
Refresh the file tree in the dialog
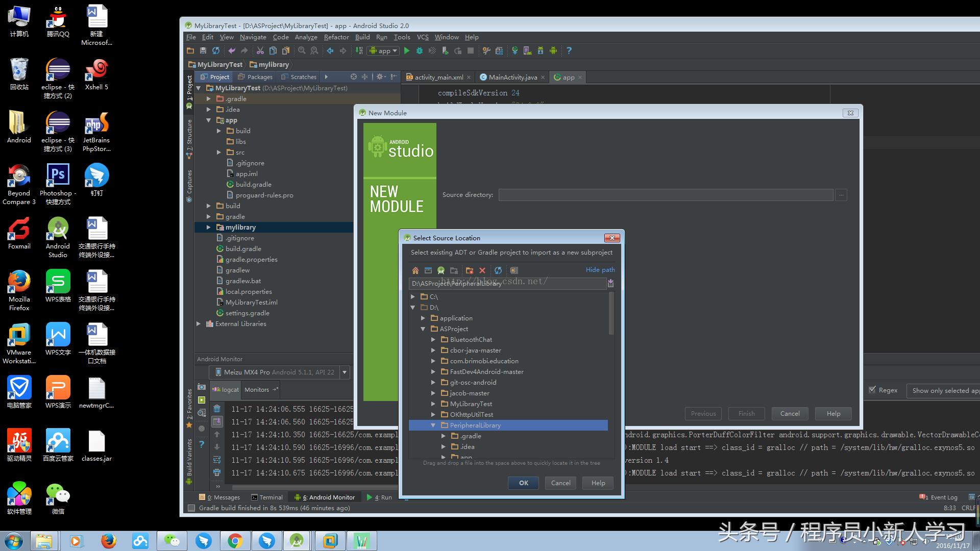(498, 270)
